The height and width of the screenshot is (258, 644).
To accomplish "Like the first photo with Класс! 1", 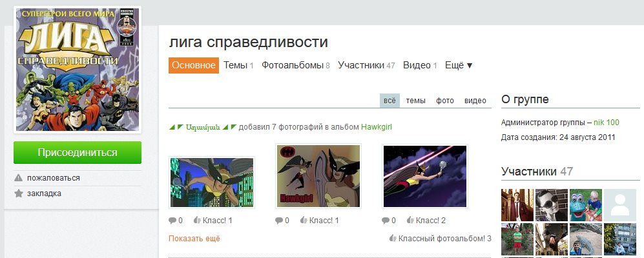I will (213, 221).
